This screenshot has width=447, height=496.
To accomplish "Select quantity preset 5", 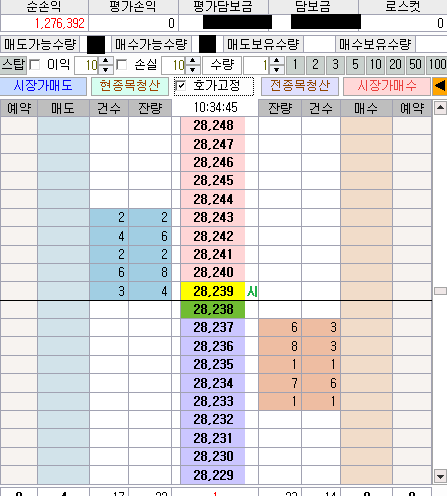I will [355, 65].
